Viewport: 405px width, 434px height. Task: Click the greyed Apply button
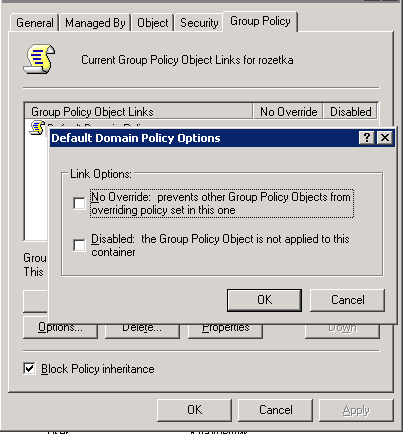click(x=356, y=410)
